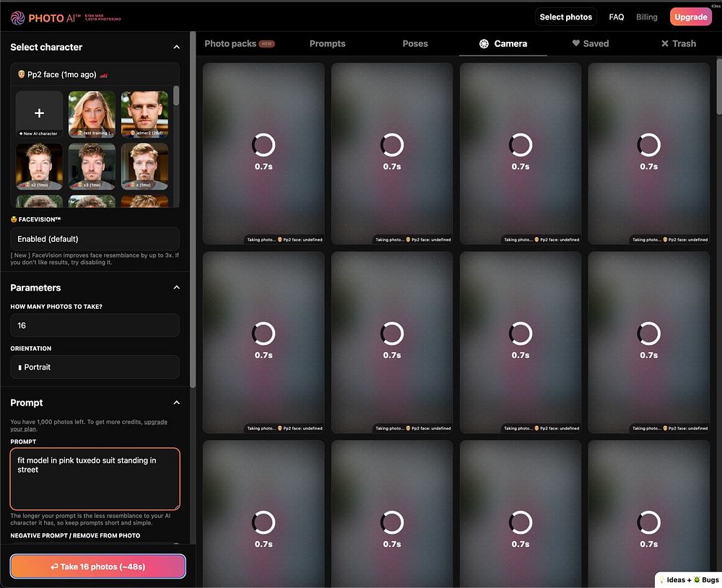Click the heart icon beside Saved
The image size is (722, 588).
[x=575, y=43]
